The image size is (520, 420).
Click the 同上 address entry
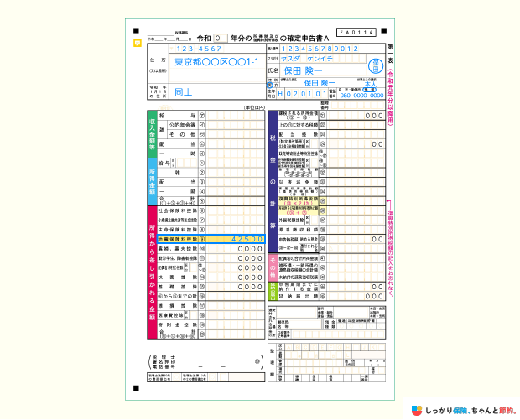pos(184,92)
